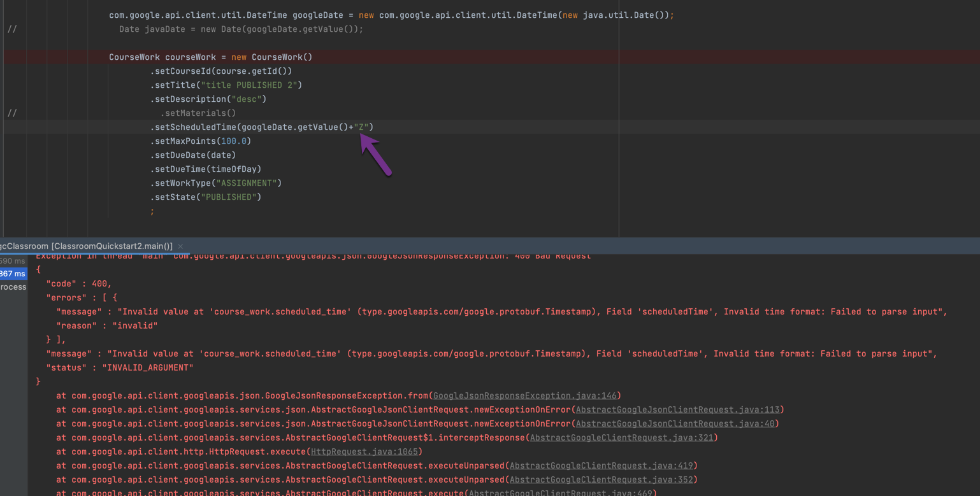Screen dimensions: 980x496
Task: Open AbstractGoogleClientRequest.java:419 link
Action: 602,465
